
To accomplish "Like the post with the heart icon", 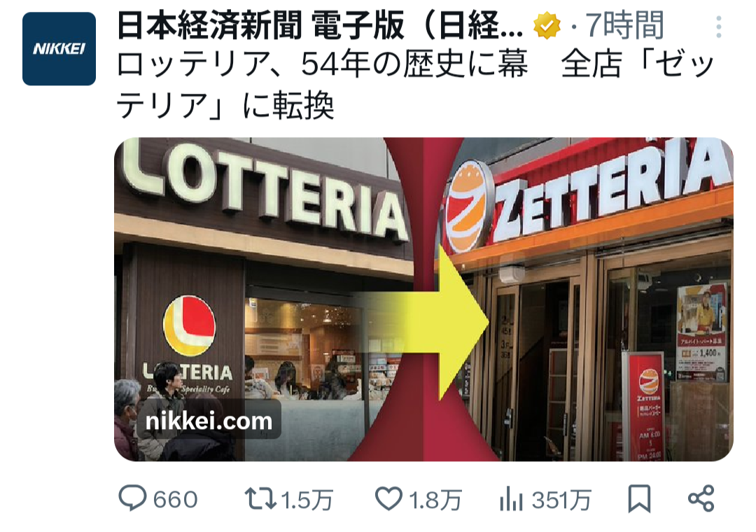I will (388, 498).
